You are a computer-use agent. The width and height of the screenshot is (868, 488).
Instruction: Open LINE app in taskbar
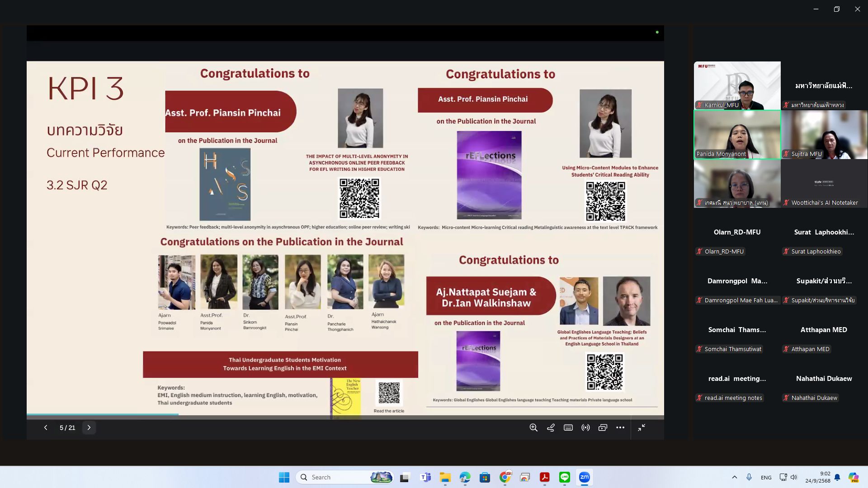564,477
